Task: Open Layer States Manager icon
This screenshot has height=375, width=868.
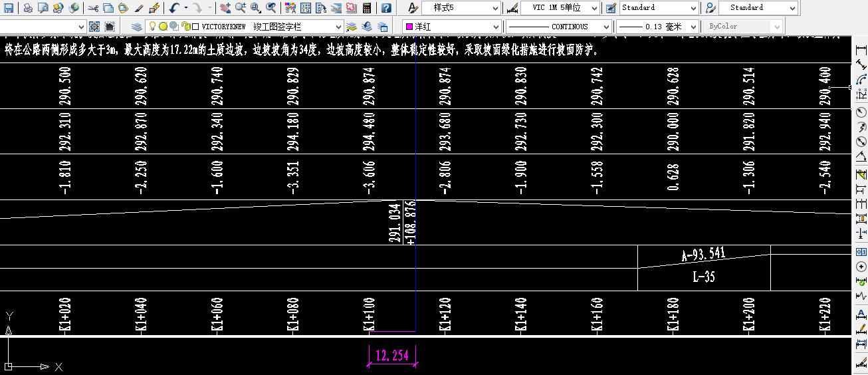Action: click(383, 27)
